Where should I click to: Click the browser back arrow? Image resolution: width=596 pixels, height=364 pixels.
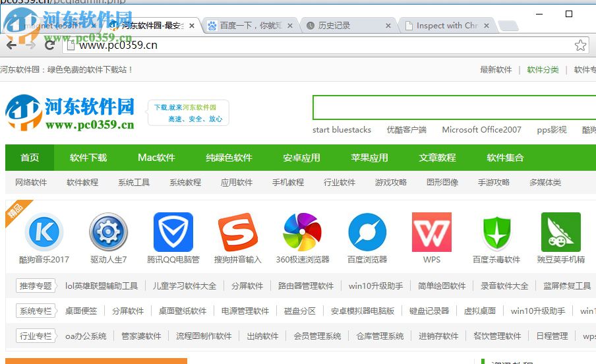coord(12,45)
